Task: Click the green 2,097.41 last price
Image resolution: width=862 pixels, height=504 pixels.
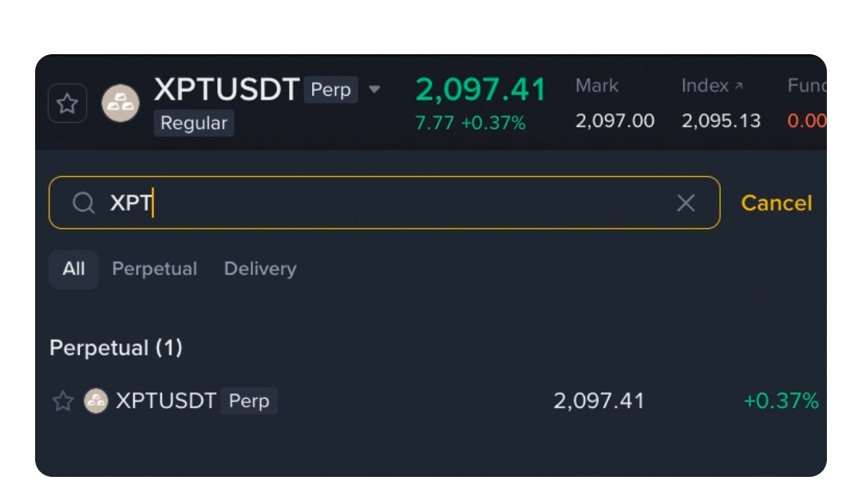Action: point(480,90)
